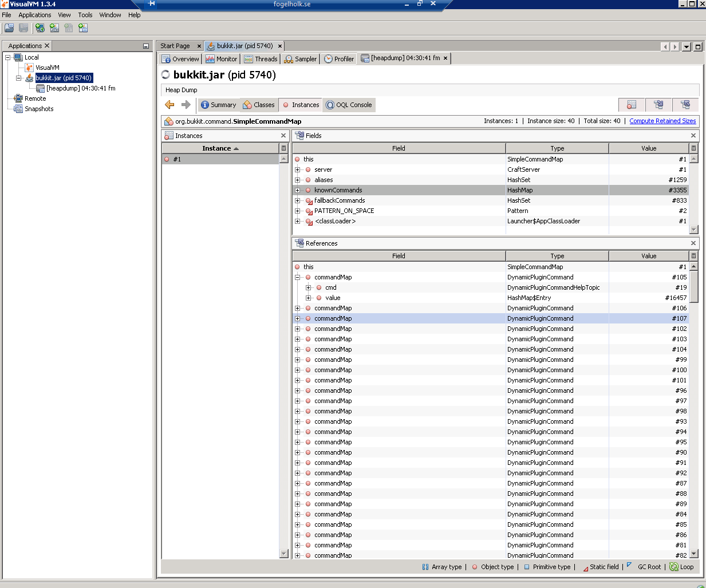Expand the server field row
This screenshot has width=706, height=588.
tap(297, 169)
